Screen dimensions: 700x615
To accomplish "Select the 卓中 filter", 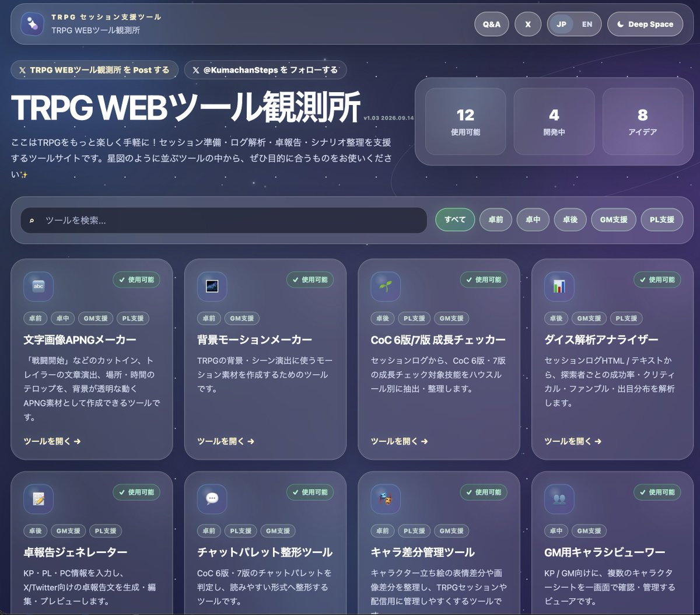I will coord(533,220).
